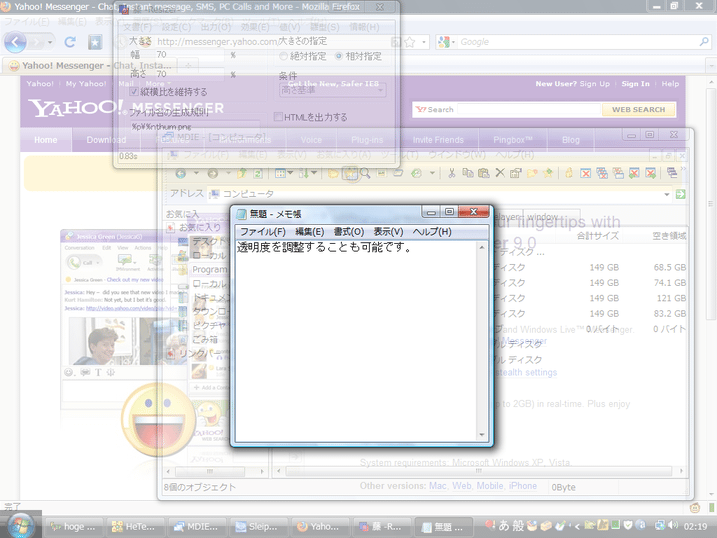Screen dimensions: 717x538
Task: Open MDIE back history dropdown arrow
Action: click(196, 173)
